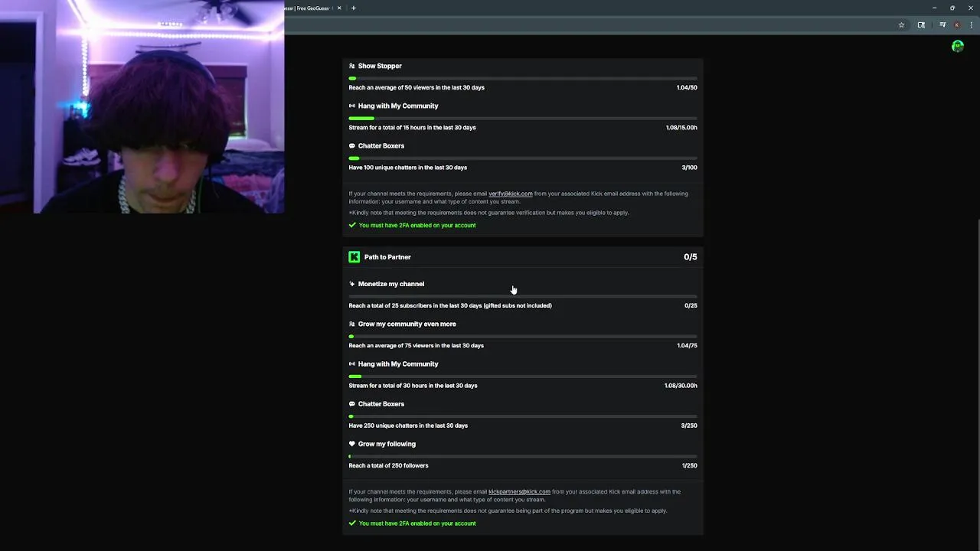This screenshot has height=551, width=980.
Task: Click the Path to Partner heading
Action: (387, 257)
